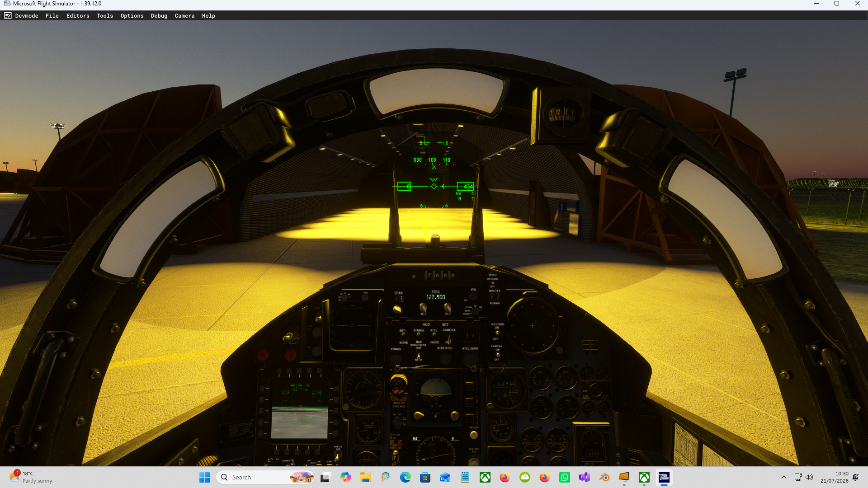Screen dimensions: 868x488
Task: Toggle the video RECORD ON/OFF switch
Action: coord(498,333)
